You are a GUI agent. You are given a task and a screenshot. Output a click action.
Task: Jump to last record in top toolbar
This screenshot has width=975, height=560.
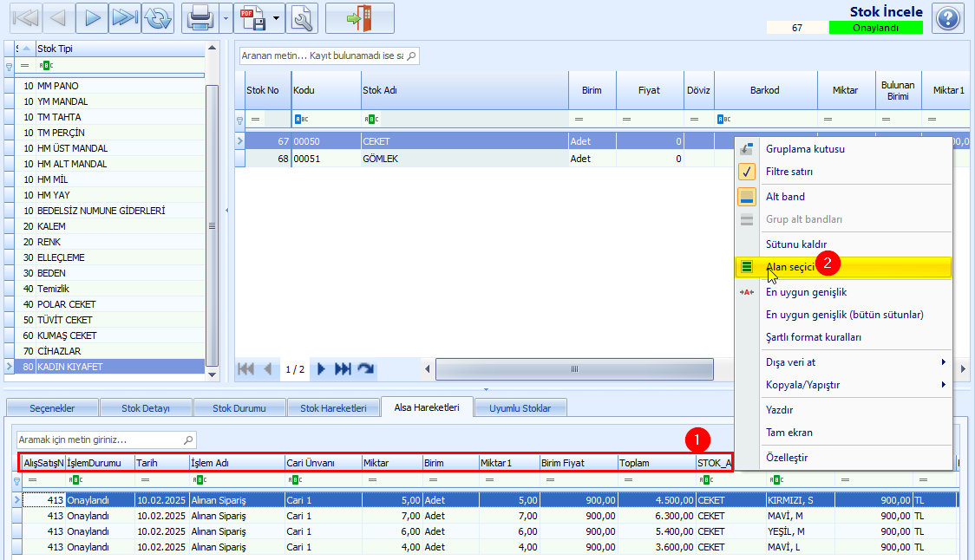pyautogui.click(x=124, y=18)
